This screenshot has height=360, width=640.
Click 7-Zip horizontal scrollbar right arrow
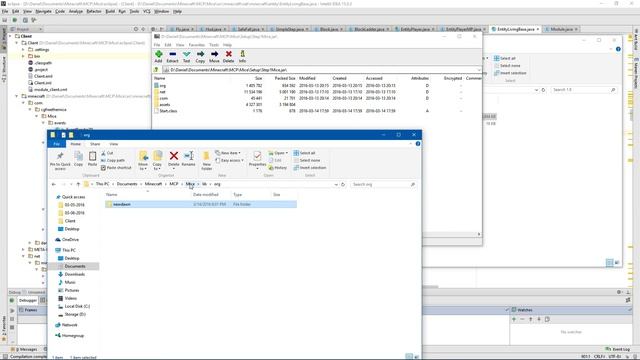coord(479,234)
